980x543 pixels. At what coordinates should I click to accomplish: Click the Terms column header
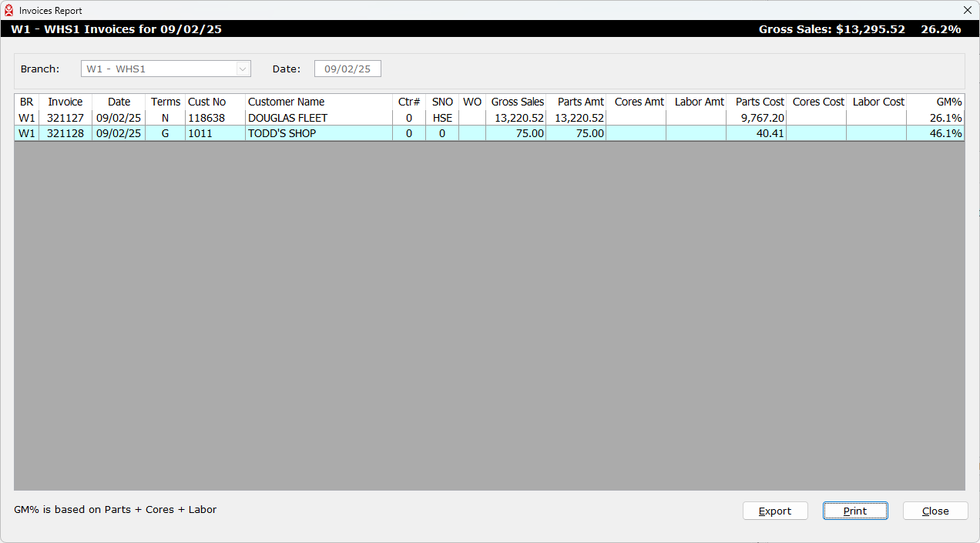(x=166, y=102)
